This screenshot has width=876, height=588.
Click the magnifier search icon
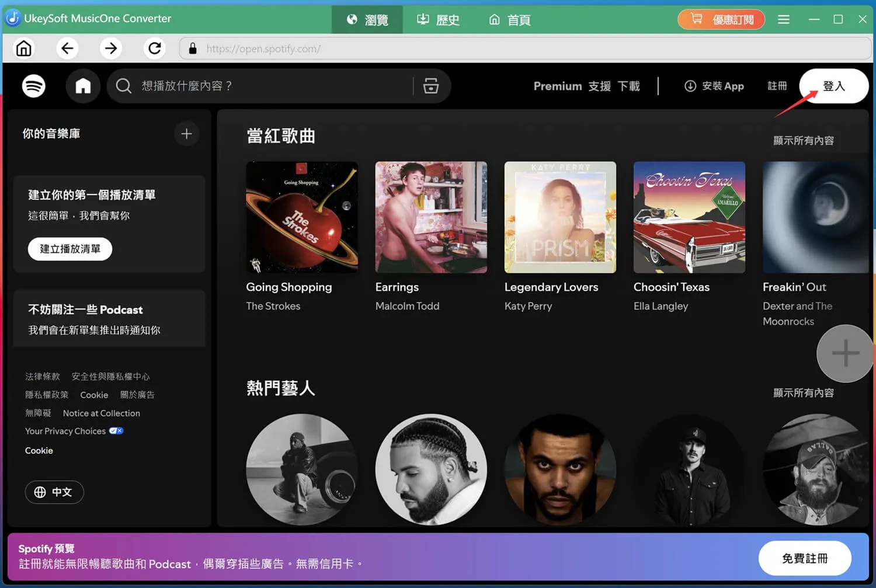123,86
